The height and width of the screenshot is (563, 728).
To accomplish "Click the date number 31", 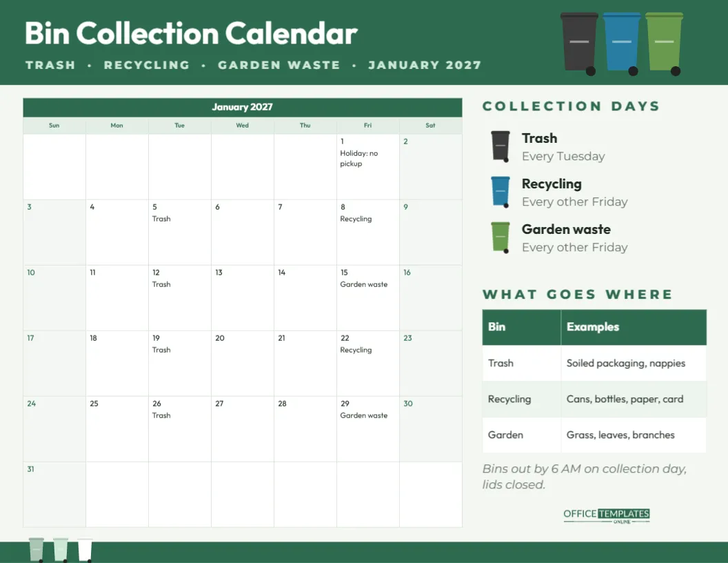I will (x=30, y=469).
